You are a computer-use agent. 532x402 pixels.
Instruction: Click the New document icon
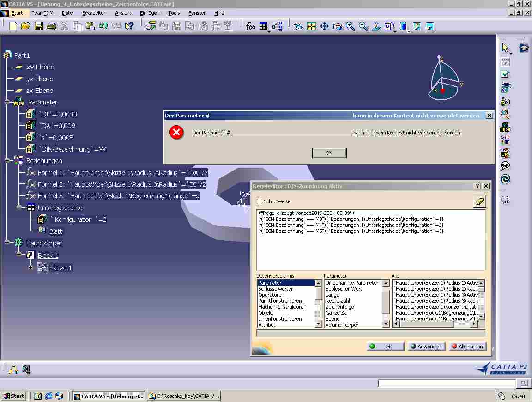tap(13, 26)
